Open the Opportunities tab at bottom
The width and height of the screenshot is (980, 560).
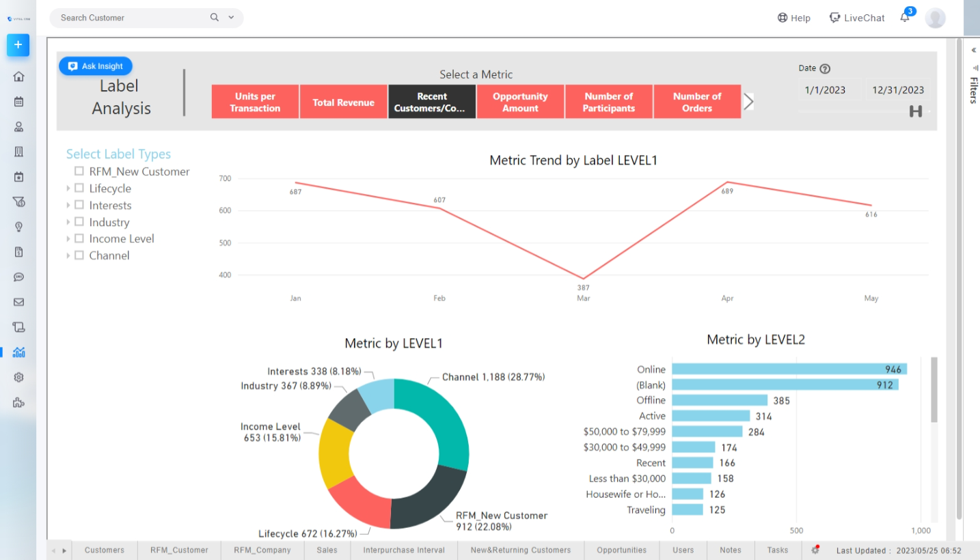(x=621, y=550)
